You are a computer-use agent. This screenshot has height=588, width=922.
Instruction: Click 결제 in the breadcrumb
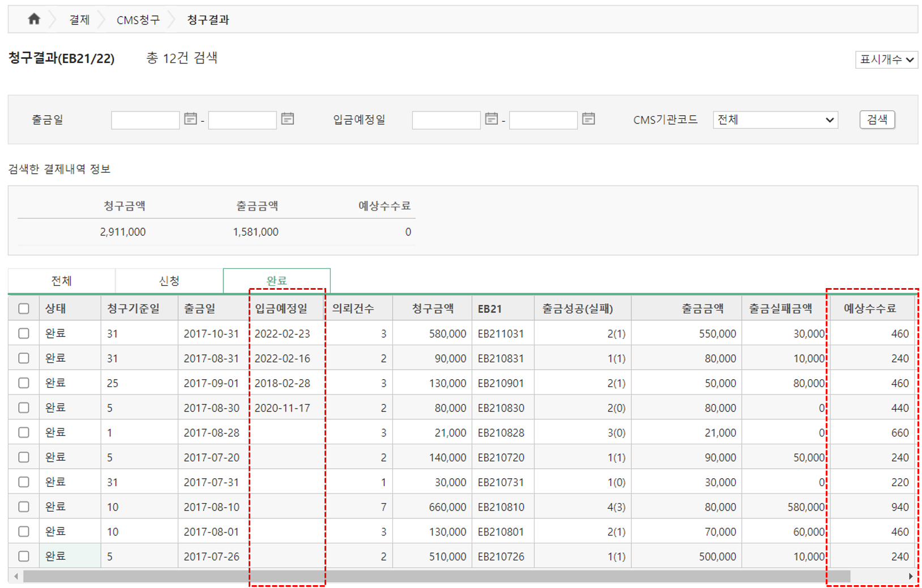pos(79,20)
